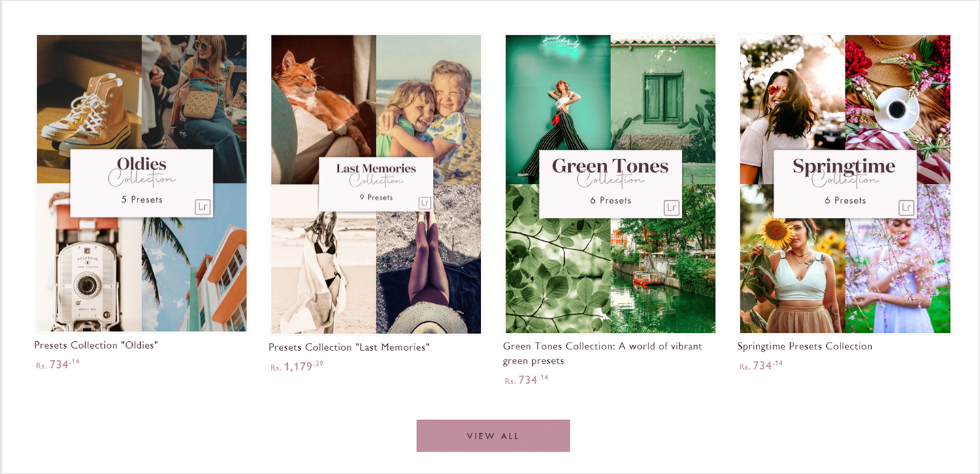
Task: Open the Green Tones Collection title link
Action: [602, 353]
